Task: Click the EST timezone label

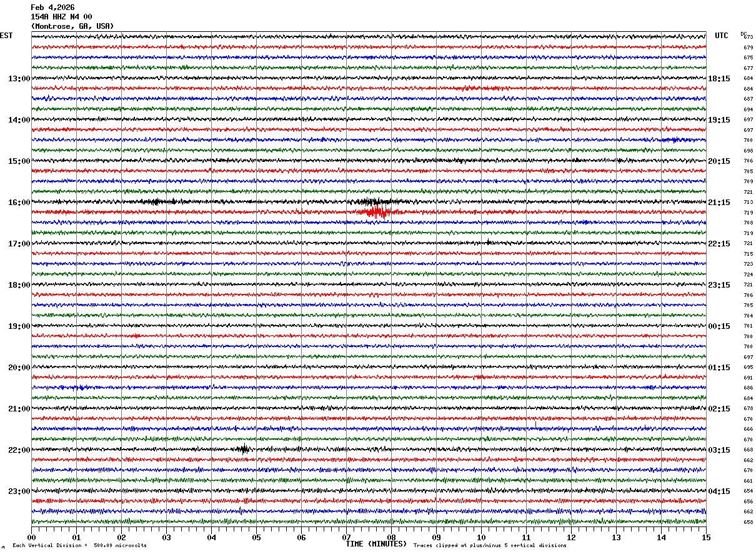Action: tap(6, 36)
